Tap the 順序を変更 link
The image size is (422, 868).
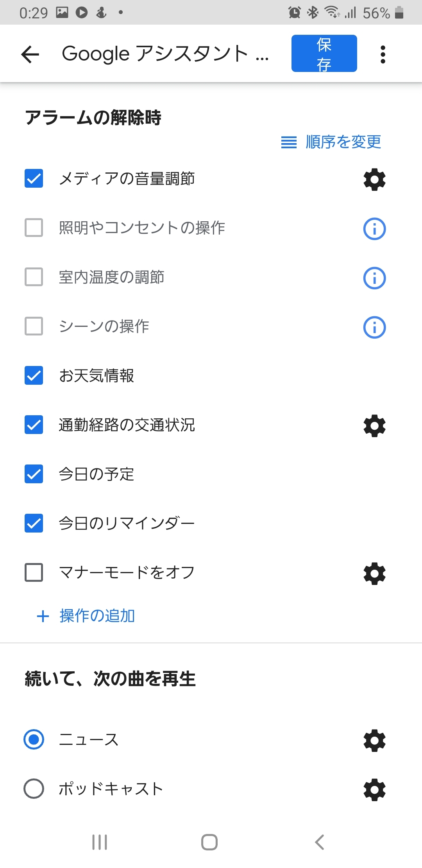pyautogui.click(x=331, y=142)
